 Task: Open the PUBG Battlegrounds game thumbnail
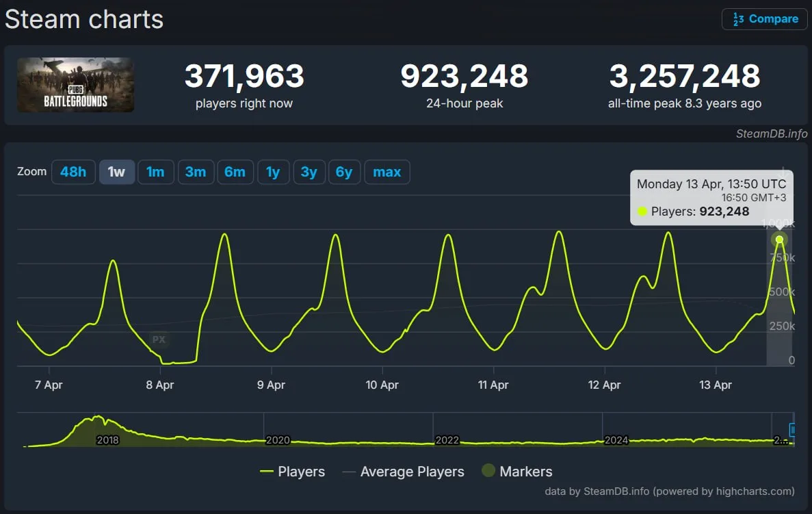76,85
